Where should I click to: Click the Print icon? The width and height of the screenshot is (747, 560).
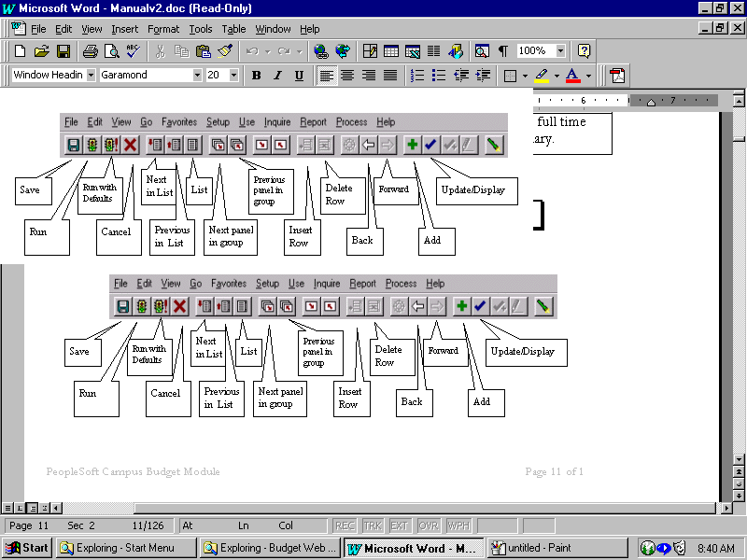pos(90,51)
